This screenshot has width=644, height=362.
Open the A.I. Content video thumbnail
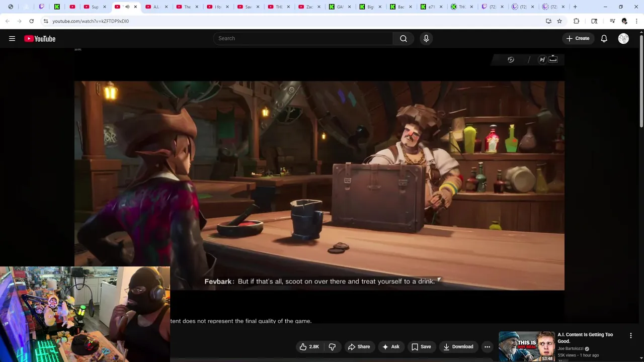(526, 346)
